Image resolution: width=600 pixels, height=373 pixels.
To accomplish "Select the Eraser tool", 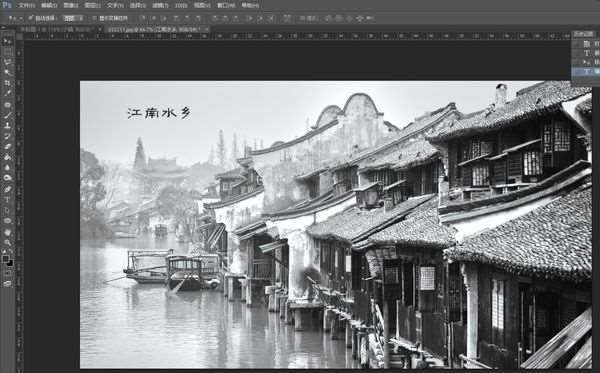I will click(x=7, y=146).
